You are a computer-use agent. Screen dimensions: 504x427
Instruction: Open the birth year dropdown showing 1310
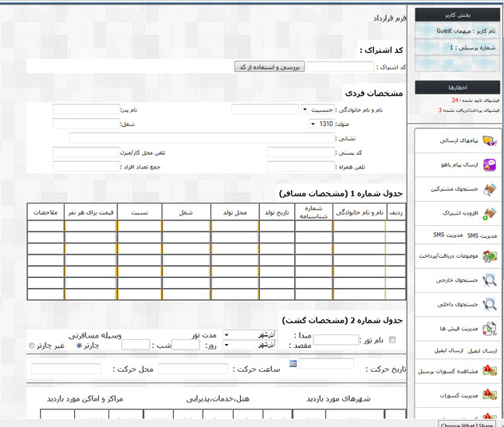click(x=321, y=124)
